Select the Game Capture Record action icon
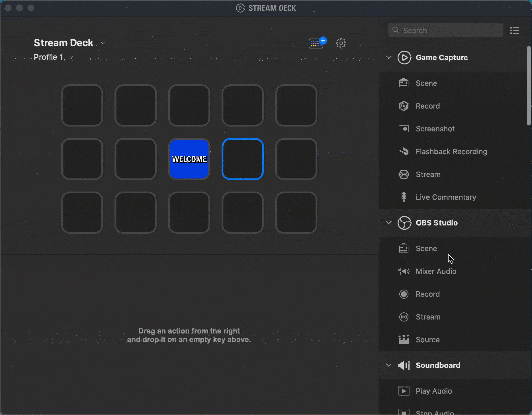 point(404,106)
